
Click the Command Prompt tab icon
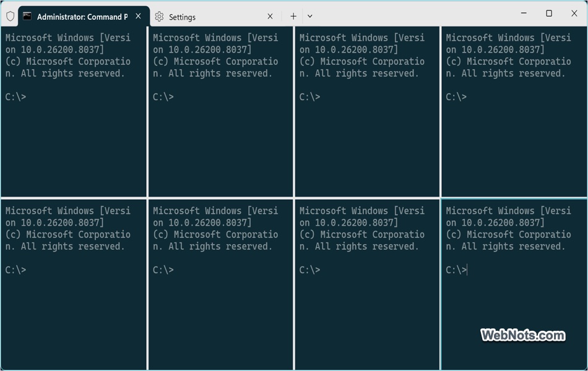(27, 16)
